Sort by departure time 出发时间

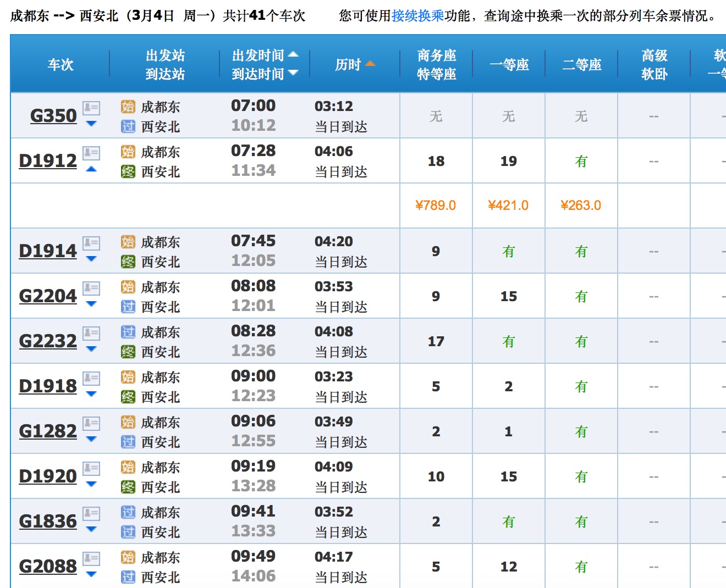(x=265, y=55)
